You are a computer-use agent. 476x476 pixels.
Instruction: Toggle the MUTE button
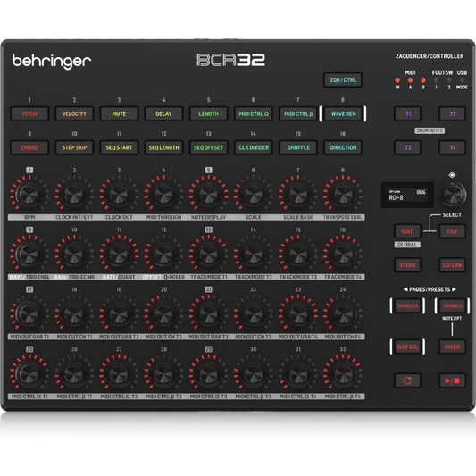[x=119, y=113]
